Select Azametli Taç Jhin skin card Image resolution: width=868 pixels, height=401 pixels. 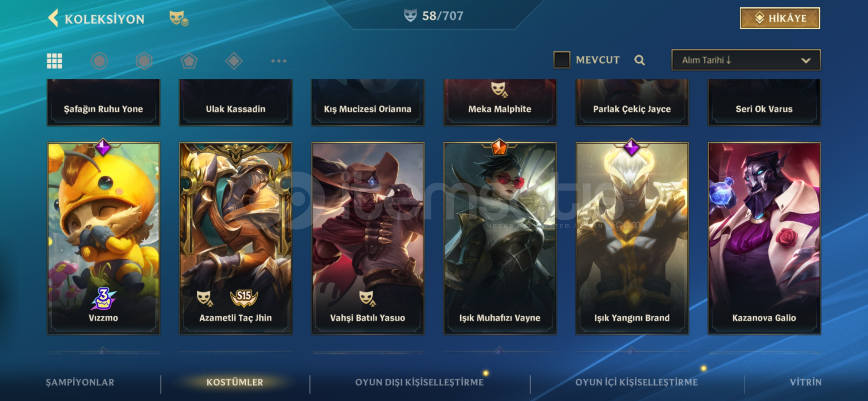pyautogui.click(x=236, y=238)
